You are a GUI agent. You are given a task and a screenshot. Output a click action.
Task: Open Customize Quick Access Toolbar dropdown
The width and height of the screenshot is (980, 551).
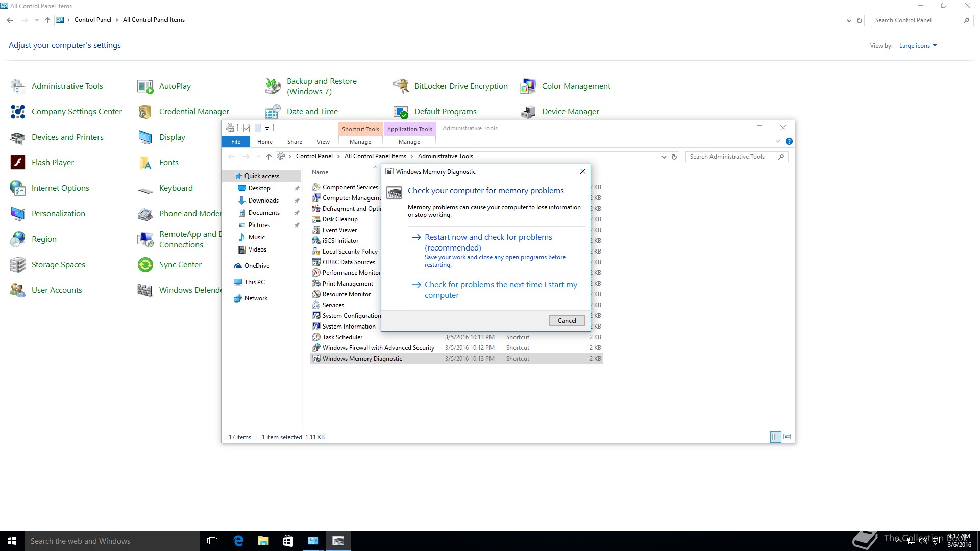267,129
